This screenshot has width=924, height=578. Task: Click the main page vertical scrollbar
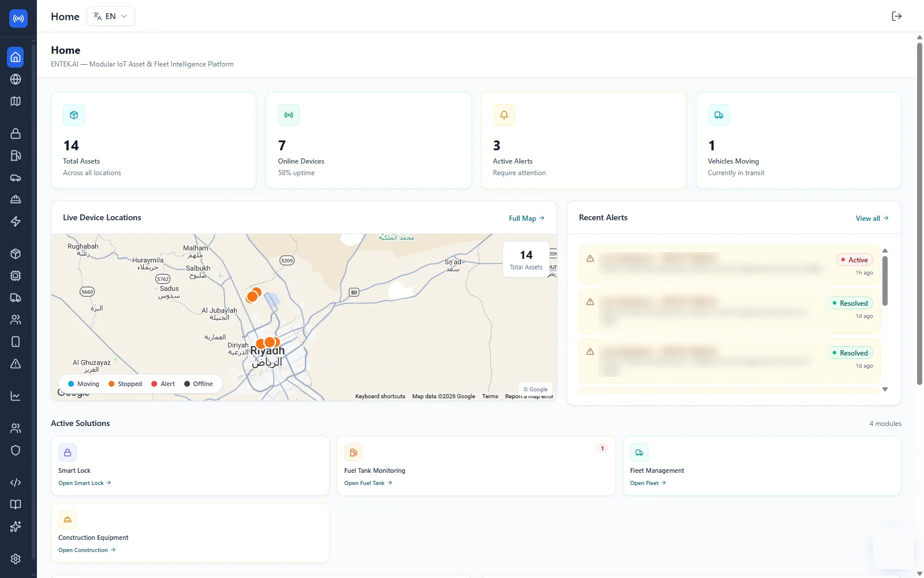pos(919,214)
